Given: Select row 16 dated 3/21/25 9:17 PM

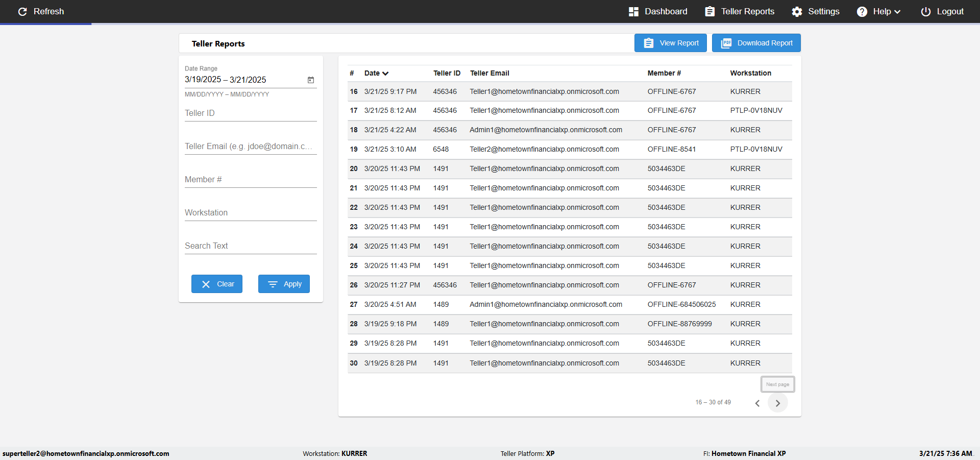Looking at the screenshot, I should point(570,91).
